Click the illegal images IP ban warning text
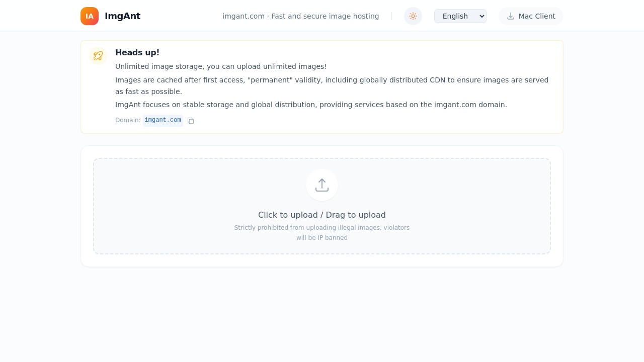 [322, 233]
